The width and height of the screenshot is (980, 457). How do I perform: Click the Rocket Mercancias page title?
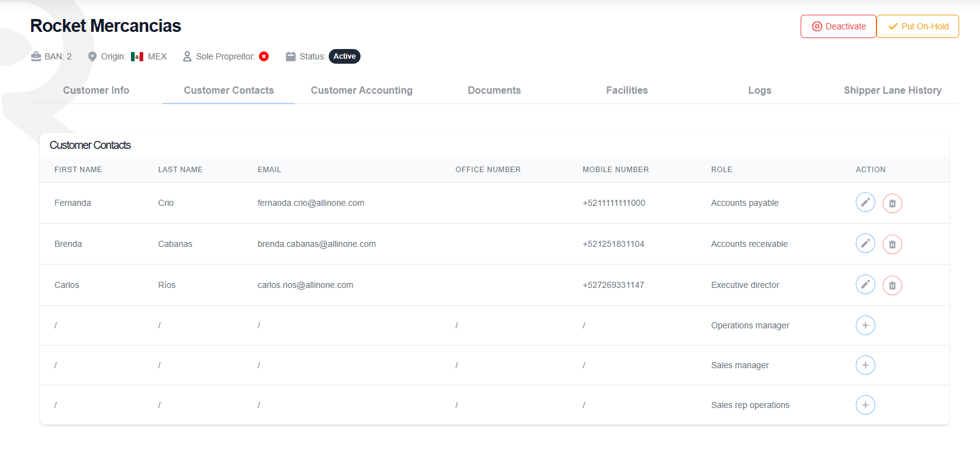pyautogui.click(x=105, y=26)
